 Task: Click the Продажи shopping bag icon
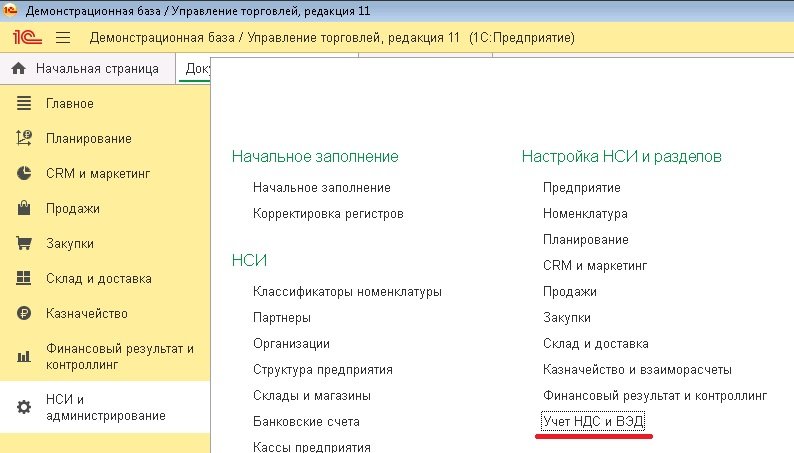pyautogui.click(x=24, y=209)
